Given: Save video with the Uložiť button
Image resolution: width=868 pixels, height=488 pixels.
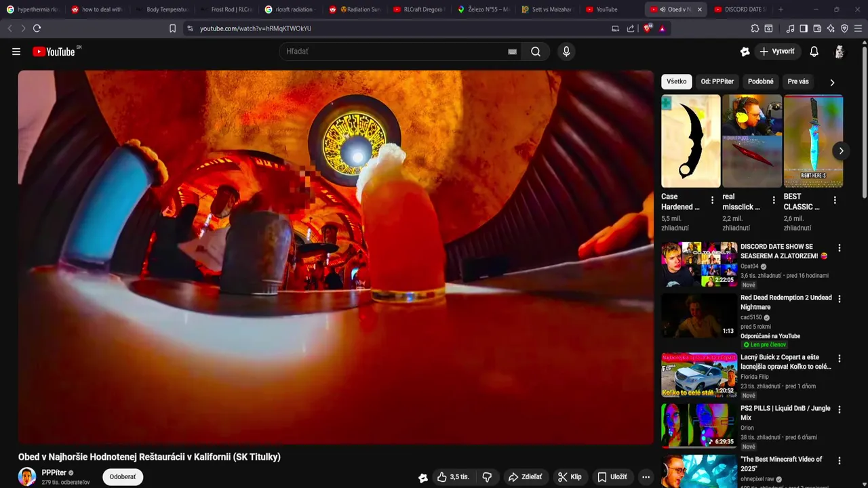Looking at the screenshot, I should (612, 477).
